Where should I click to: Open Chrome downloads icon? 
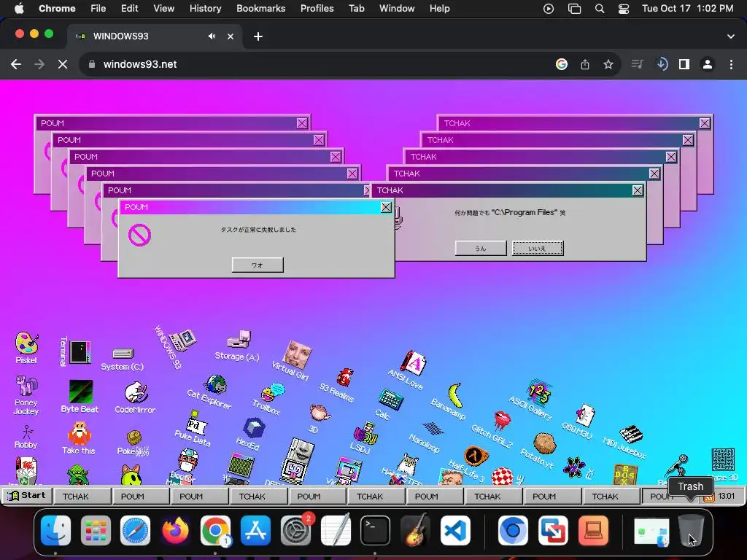(x=662, y=64)
